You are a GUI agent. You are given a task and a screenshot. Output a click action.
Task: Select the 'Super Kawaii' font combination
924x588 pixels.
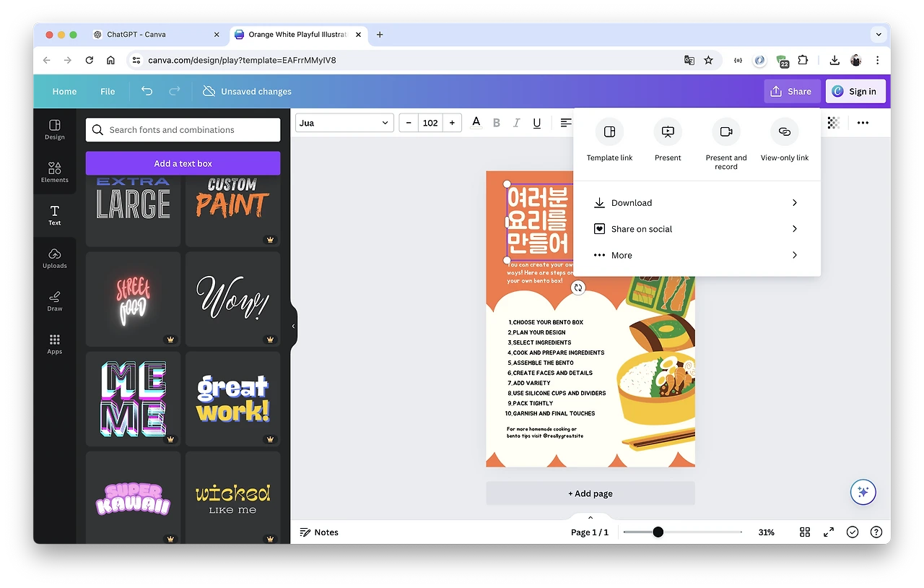pos(133,498)
